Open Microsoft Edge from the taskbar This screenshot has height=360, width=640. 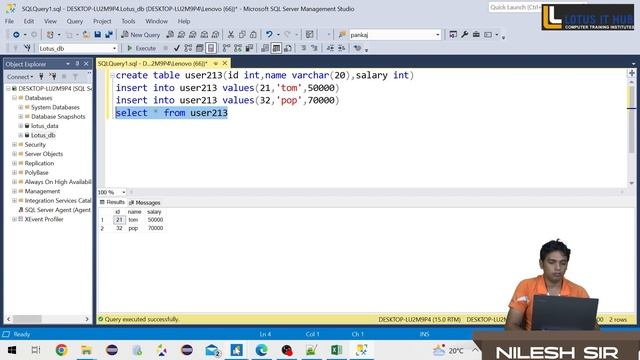262,350
